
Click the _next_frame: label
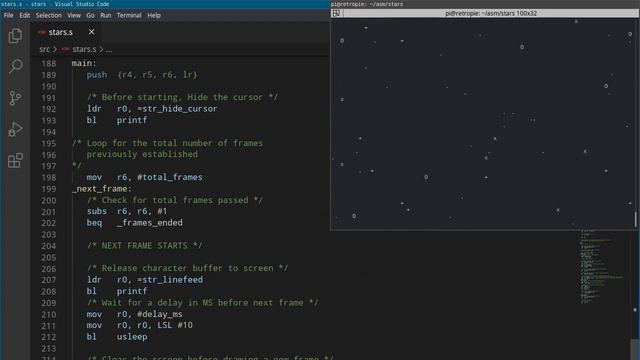click(102, 189)
